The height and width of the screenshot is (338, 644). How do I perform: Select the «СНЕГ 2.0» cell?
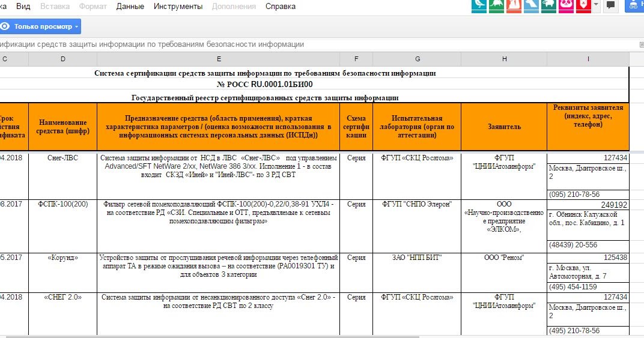(x=63, y=314)
